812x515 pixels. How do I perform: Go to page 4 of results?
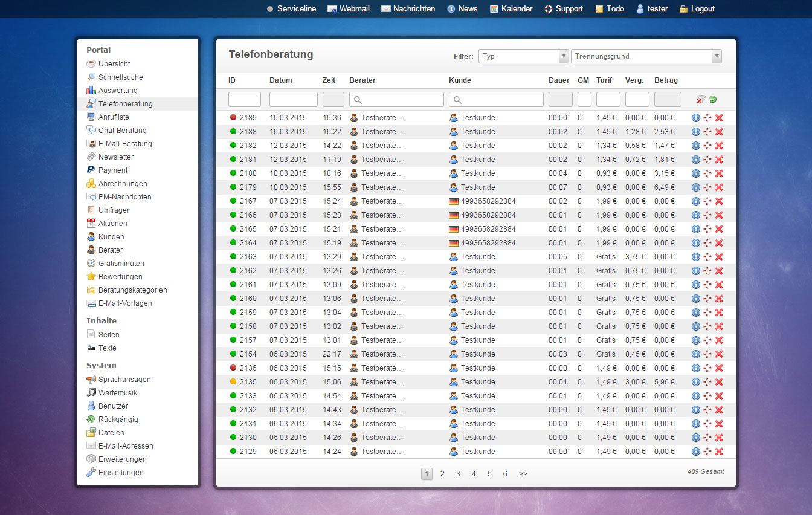coord(474,474)
